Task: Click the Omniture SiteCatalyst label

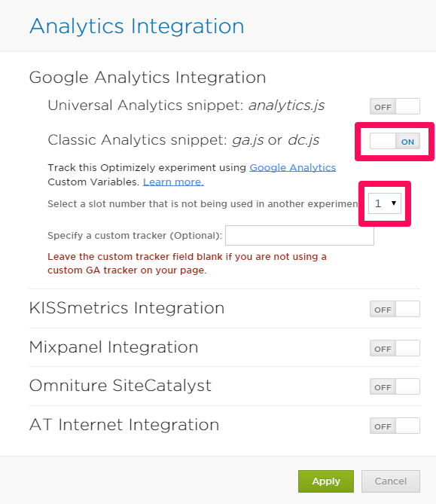Action: point(120,386)
